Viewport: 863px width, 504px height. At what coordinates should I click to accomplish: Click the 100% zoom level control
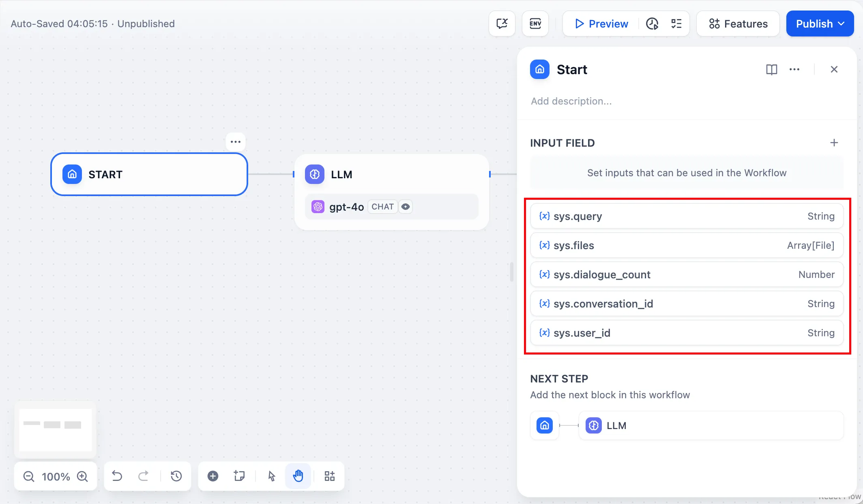pos(56,476)
